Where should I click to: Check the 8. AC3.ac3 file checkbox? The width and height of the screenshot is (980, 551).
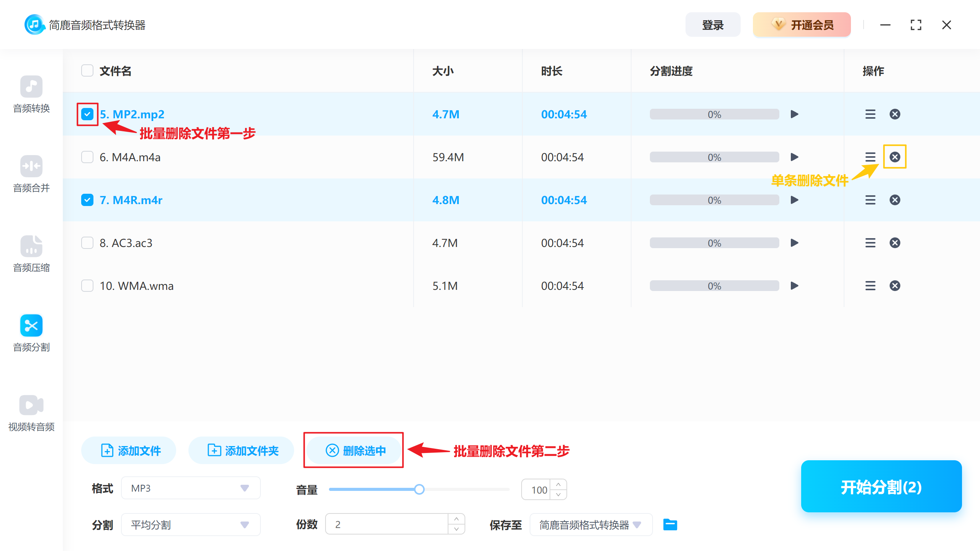coord(87,243)
